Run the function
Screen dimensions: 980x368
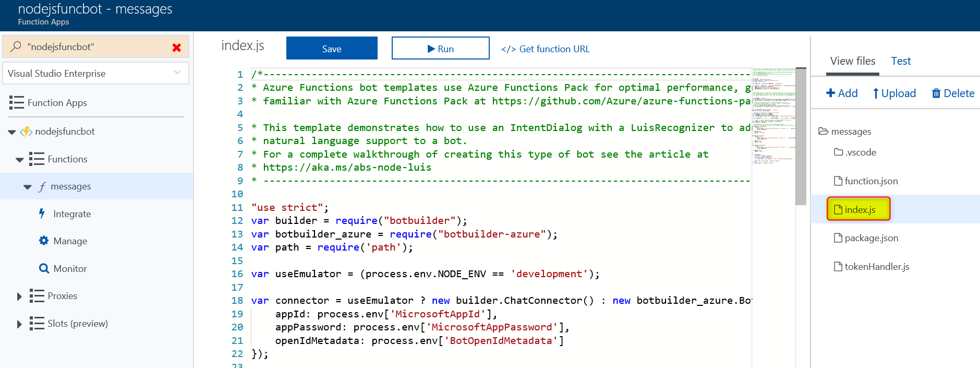440,49
